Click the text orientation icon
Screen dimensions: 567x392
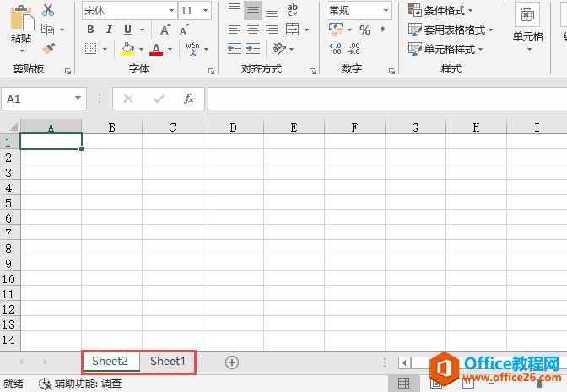click(x=279, y=48)
